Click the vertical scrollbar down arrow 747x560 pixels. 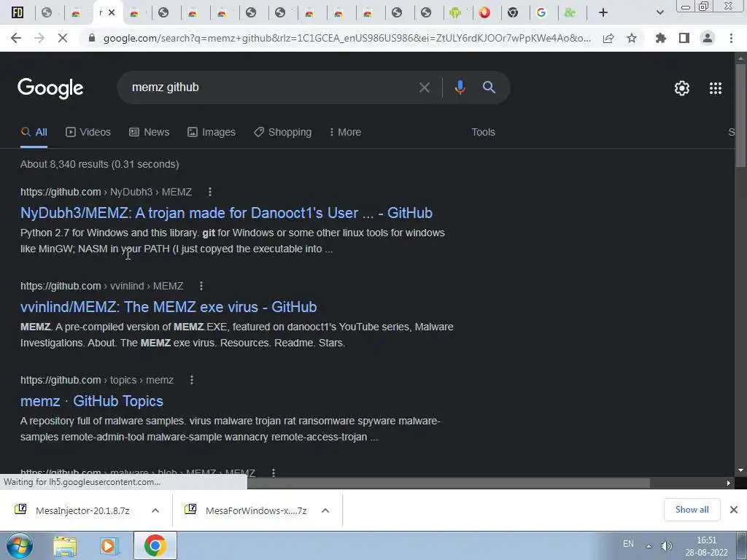[740, 470]
